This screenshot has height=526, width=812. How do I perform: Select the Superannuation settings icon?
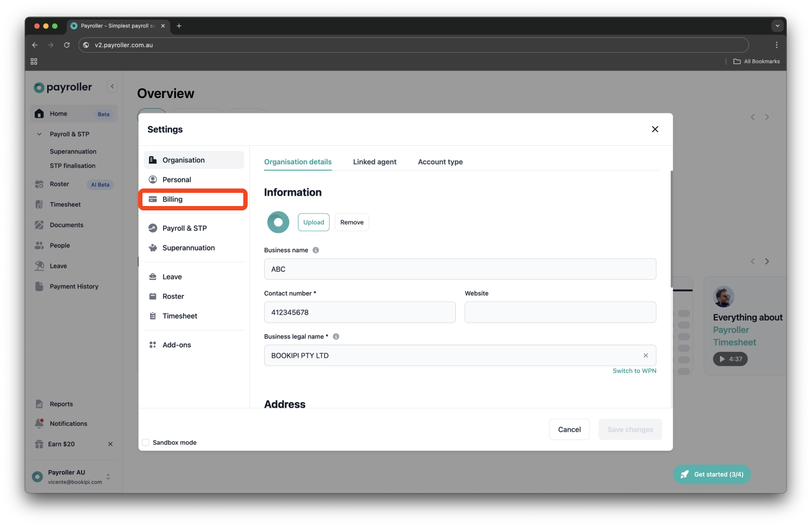[x=152, y=248]
